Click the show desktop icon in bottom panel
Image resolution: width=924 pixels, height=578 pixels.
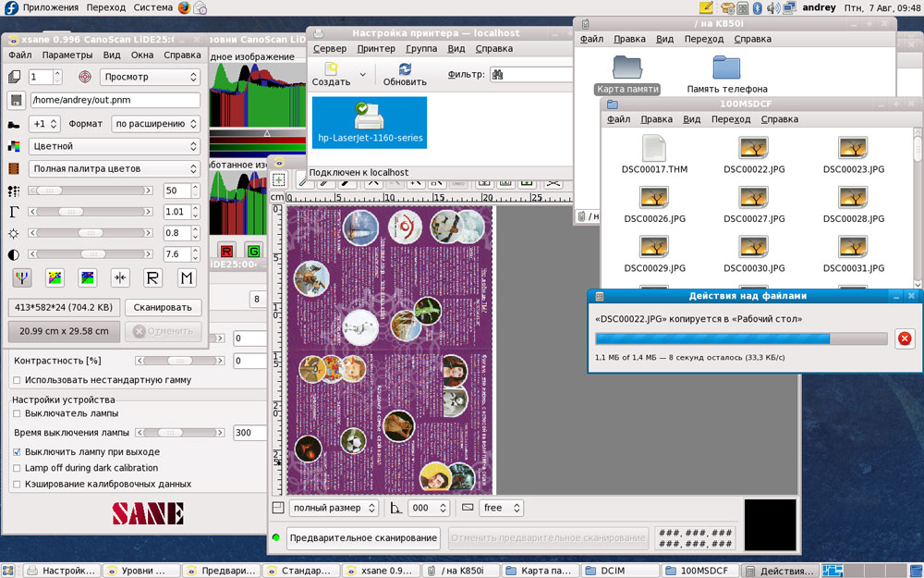point(8,571)
